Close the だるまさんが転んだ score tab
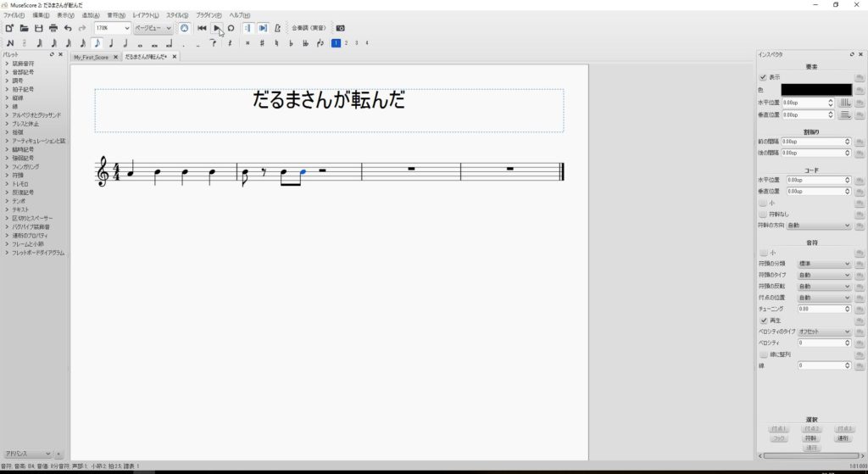This screenshot has height=474, width=868. pos(175,57)
